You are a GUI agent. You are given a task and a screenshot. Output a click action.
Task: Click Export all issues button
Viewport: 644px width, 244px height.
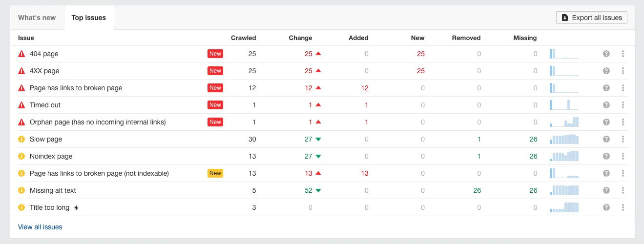[x=591, y=18]
